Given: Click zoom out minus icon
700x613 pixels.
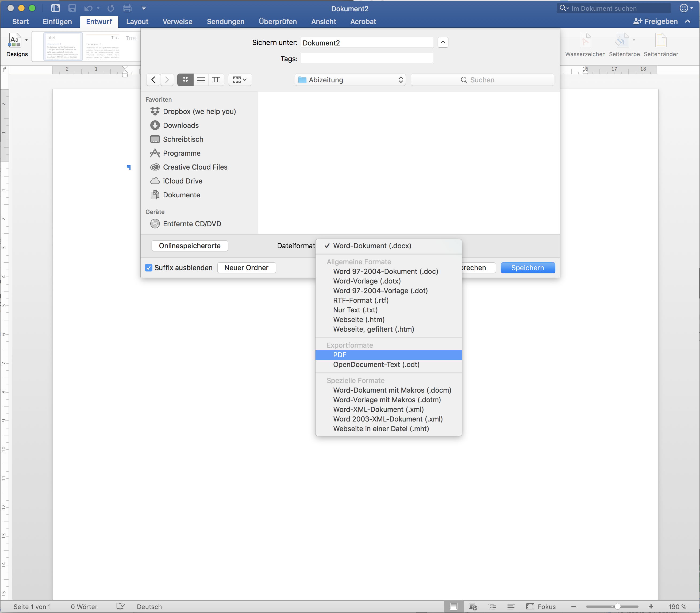Looking at the screenshot, I should click(574, 607).
